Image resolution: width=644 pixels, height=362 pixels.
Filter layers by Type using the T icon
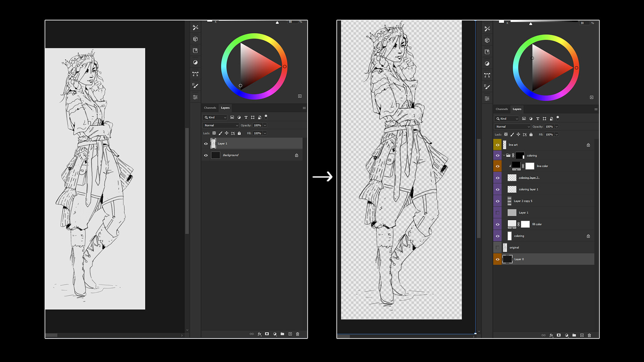pyautogui.click(x=246, y=117)
